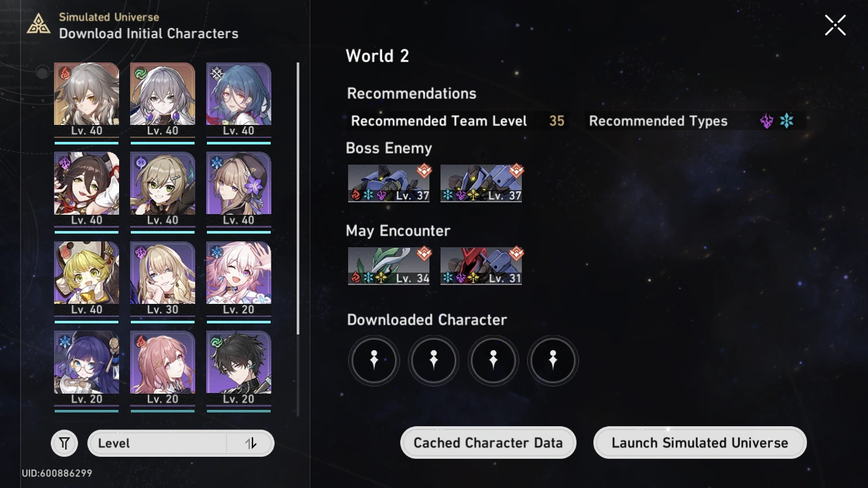
Task: Open the second Lv. 37 boss enemy
Action: pos(481,183)
